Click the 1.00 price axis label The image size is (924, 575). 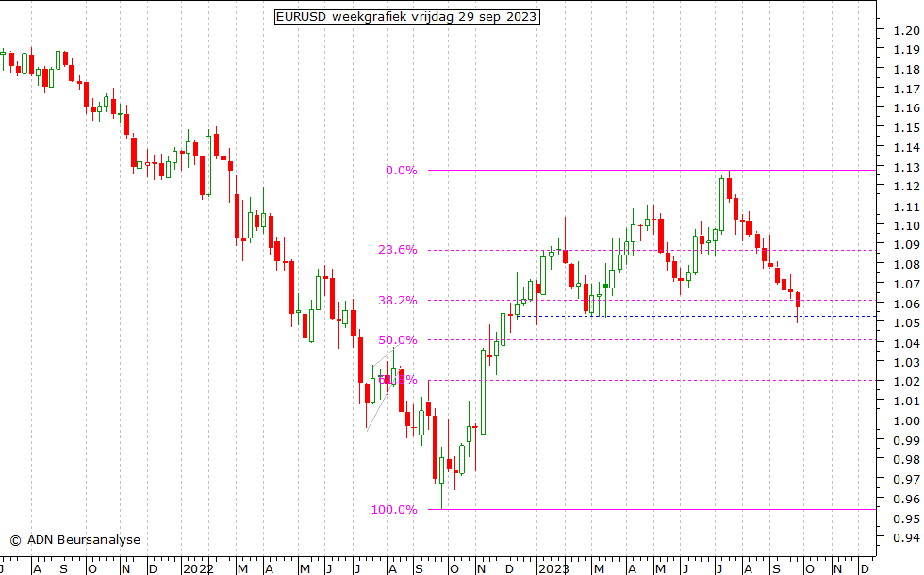coord(906,420)
